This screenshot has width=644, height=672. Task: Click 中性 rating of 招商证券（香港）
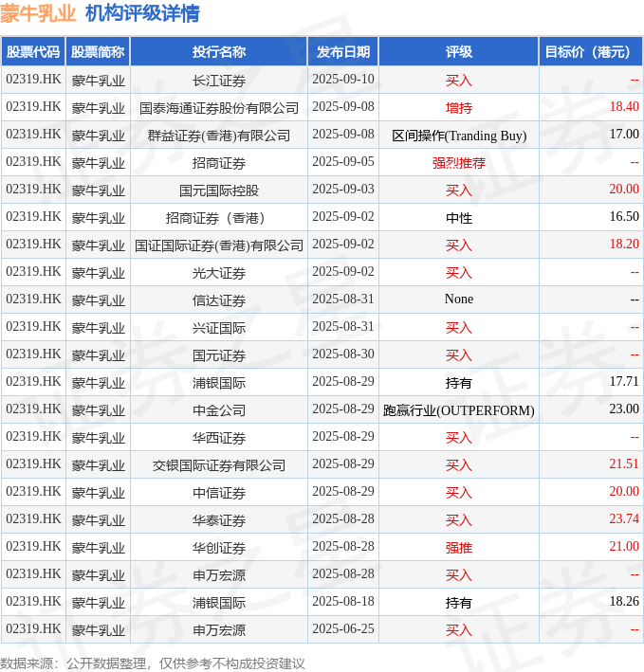tap(459, 218)
